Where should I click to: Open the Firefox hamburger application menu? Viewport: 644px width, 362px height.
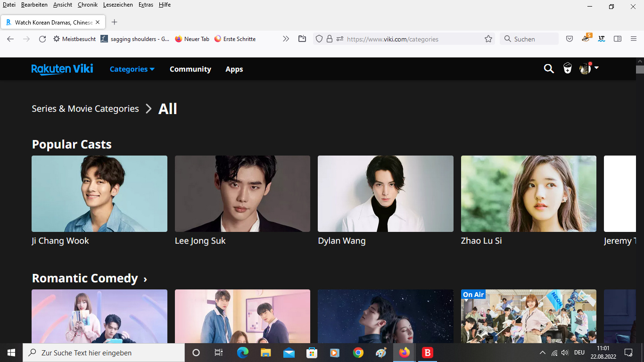click(x=634, y=39)
